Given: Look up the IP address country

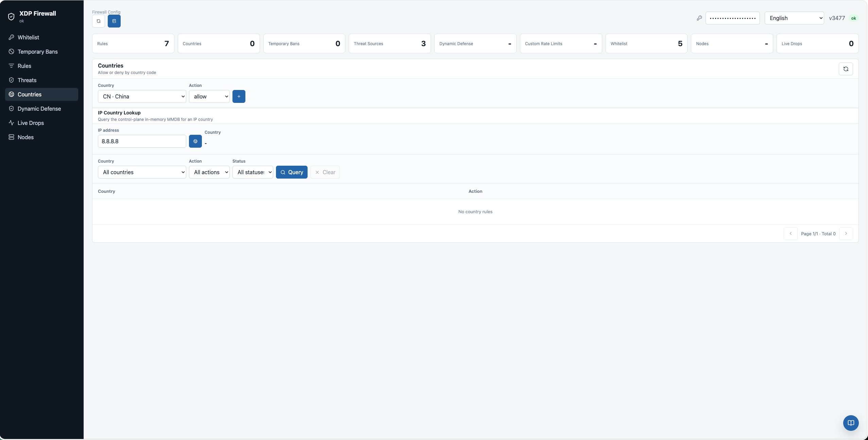Looking at the screenshot, I should coord(195,141).
